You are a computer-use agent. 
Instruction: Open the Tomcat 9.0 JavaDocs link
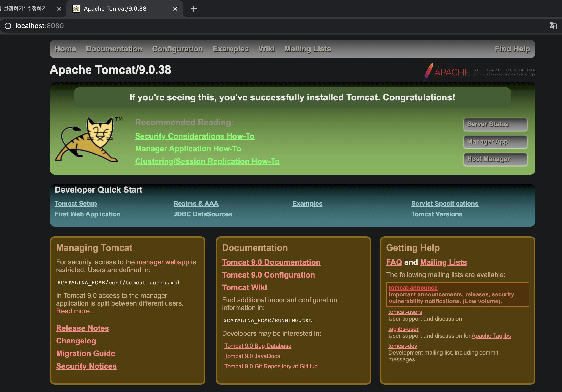pos(252,356)
